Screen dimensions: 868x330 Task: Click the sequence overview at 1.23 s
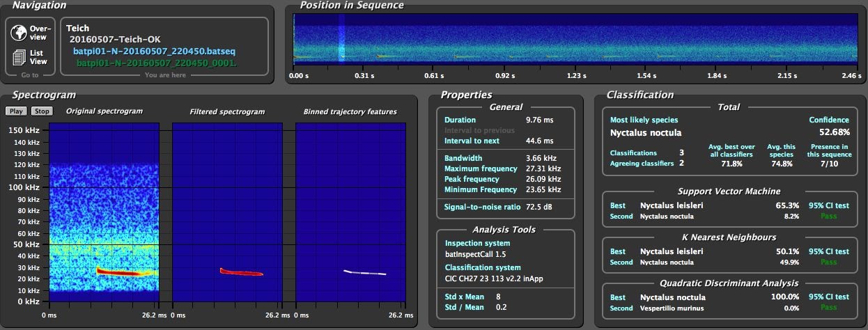click(576, 42)
